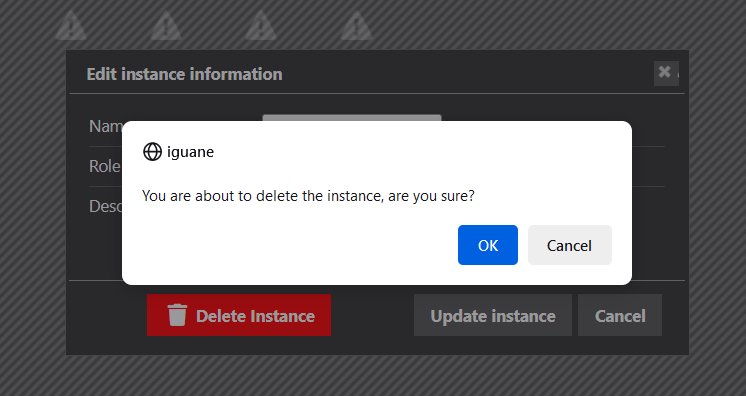Click the first warning triangle icon
746x396 pixels.
pyautogui.click(x=71, y=26)
